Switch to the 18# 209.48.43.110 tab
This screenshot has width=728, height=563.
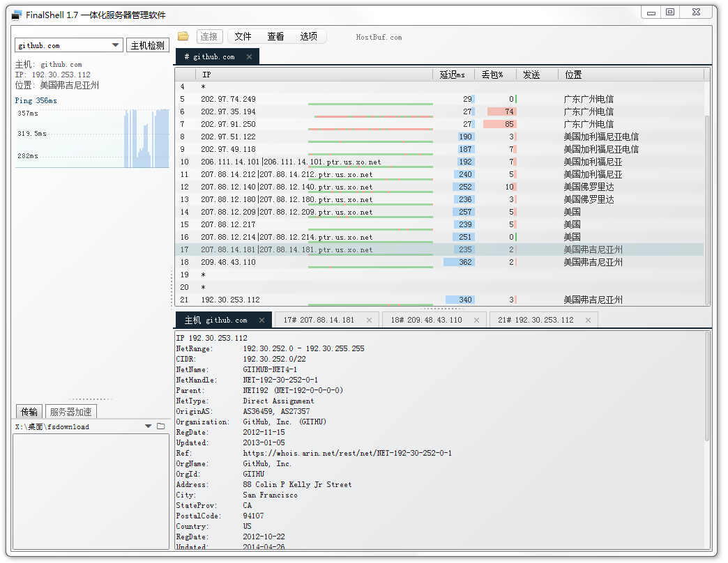426,320
